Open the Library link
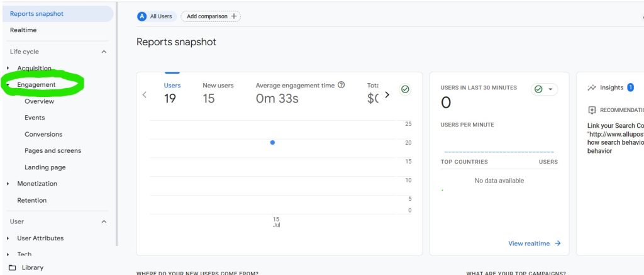The width and height of the screenshot is (644, 275). tap(33, 267)
